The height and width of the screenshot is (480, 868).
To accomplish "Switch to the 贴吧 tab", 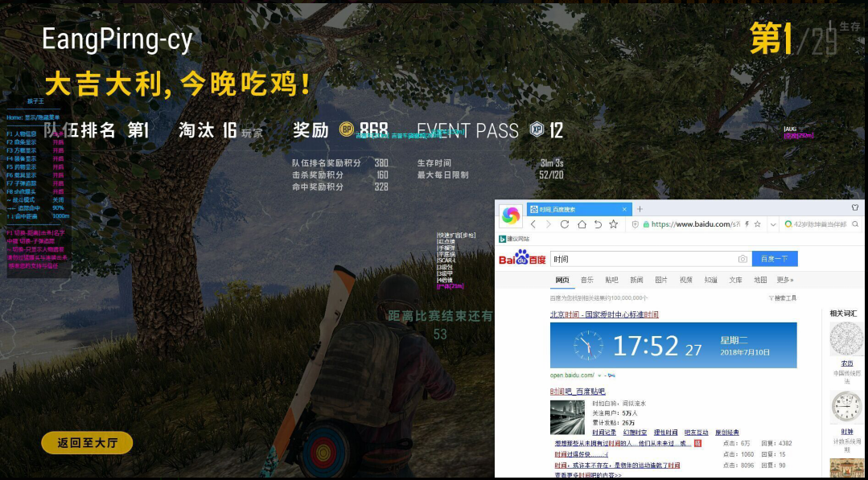I will 611,280.
